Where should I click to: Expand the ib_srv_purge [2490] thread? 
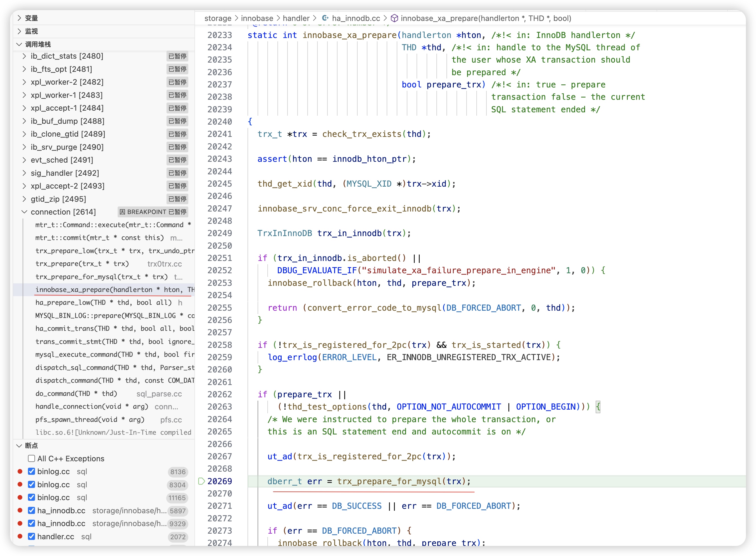pos(24,147)
